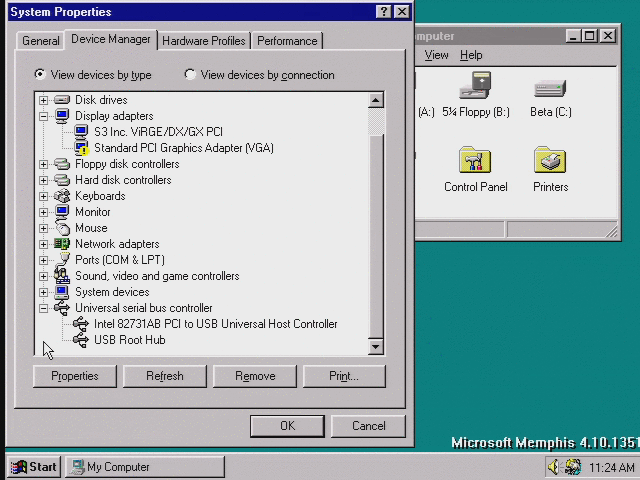Select the Printers folder icon
The width and height of the screenshot is (640, 480).
[x=550, y=160]
